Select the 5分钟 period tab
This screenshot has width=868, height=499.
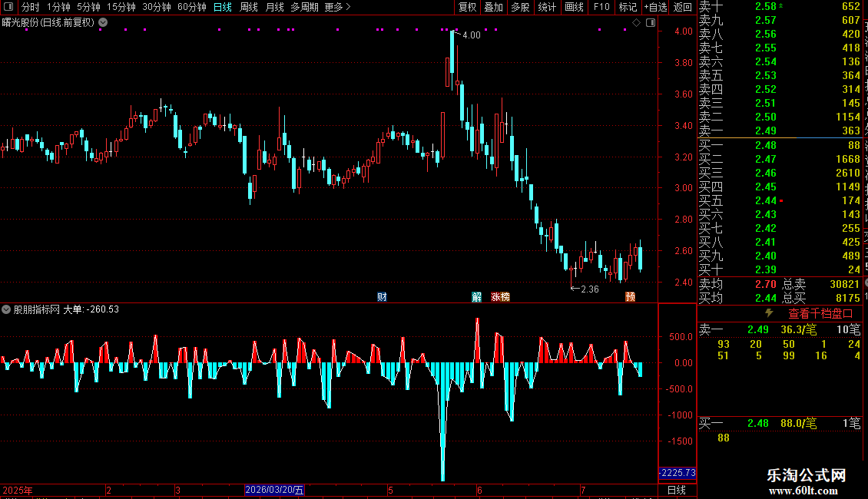[x=88, y=7]
